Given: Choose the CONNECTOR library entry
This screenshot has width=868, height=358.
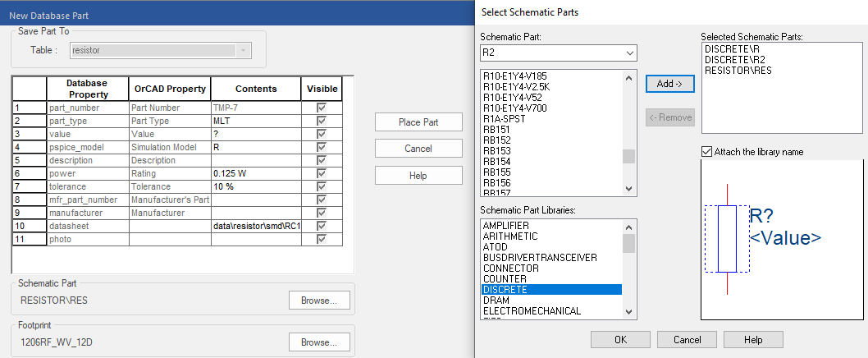Looking at the screenshot, I should 510,268.
